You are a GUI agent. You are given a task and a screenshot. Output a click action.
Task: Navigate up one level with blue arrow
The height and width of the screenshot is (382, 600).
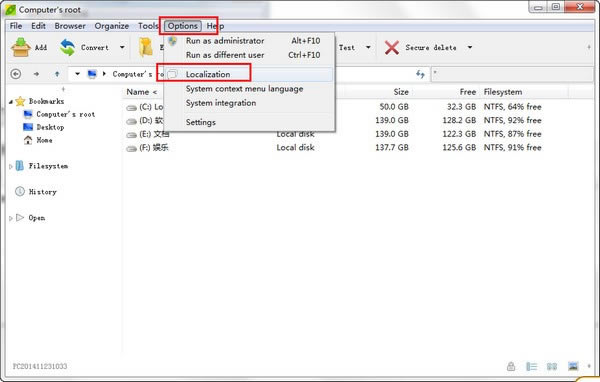(x=57, y=74)
